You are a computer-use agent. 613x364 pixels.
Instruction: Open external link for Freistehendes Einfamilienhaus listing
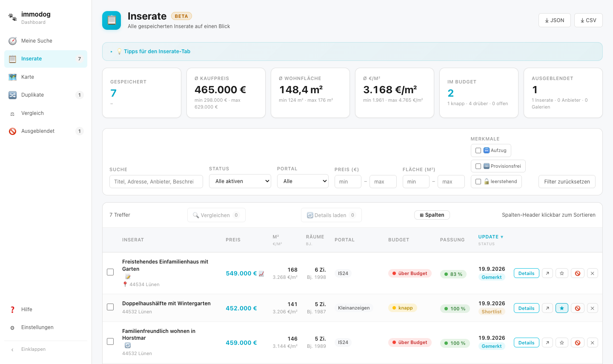click(547, 273)
